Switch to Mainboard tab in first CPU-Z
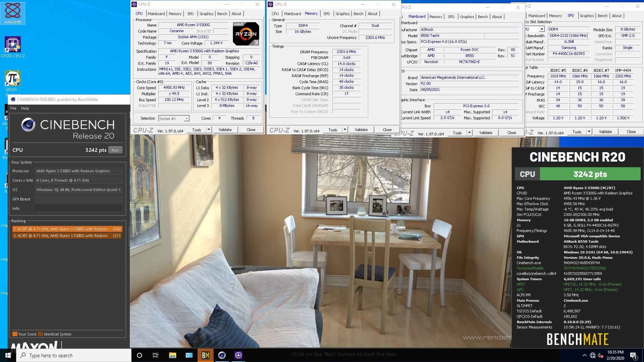Viewport: 644px width, 362px height. (x=156, y=14)
